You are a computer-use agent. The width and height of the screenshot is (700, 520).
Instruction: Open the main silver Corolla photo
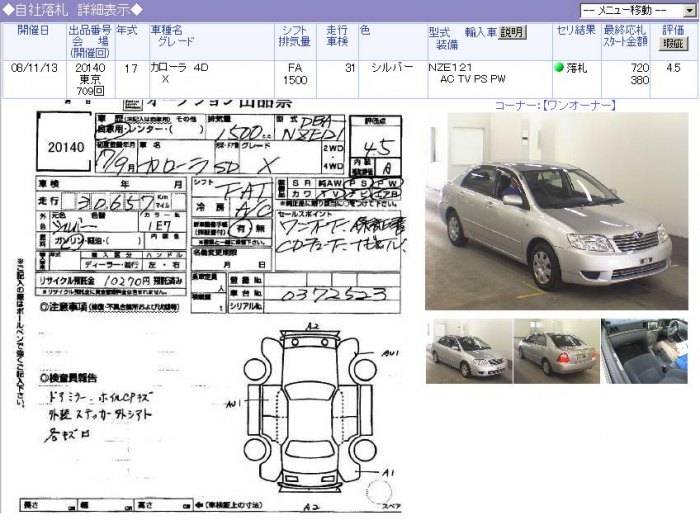coord(556,211)
